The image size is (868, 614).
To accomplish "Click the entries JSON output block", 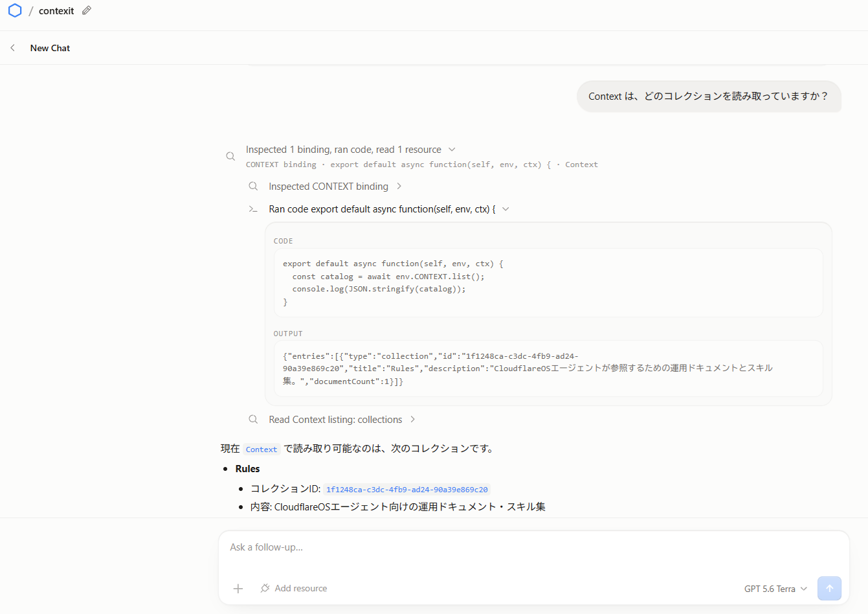I will point(548,369).
